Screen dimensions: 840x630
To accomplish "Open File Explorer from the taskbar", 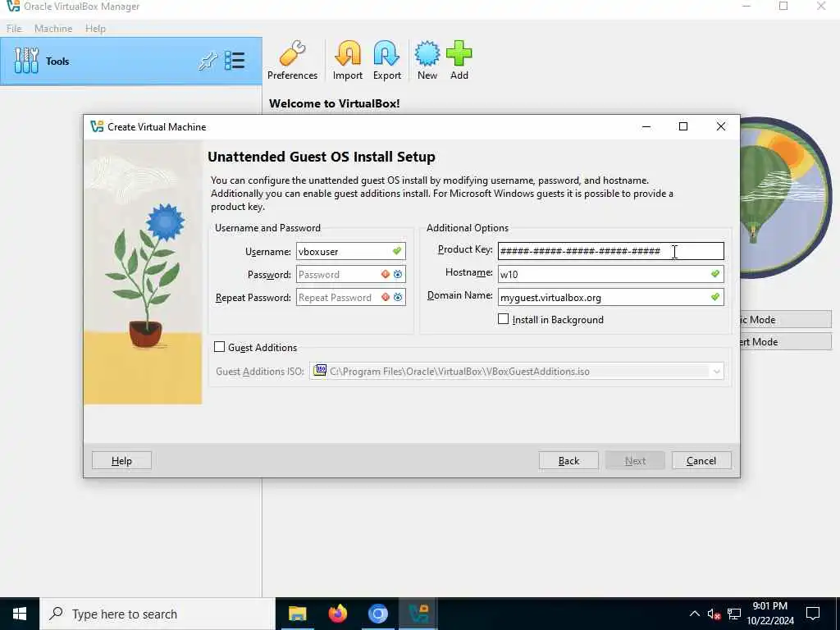I will 297,614.
